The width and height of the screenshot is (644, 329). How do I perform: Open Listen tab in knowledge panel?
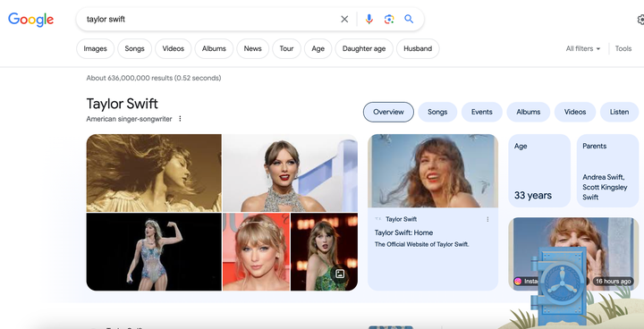619,112
